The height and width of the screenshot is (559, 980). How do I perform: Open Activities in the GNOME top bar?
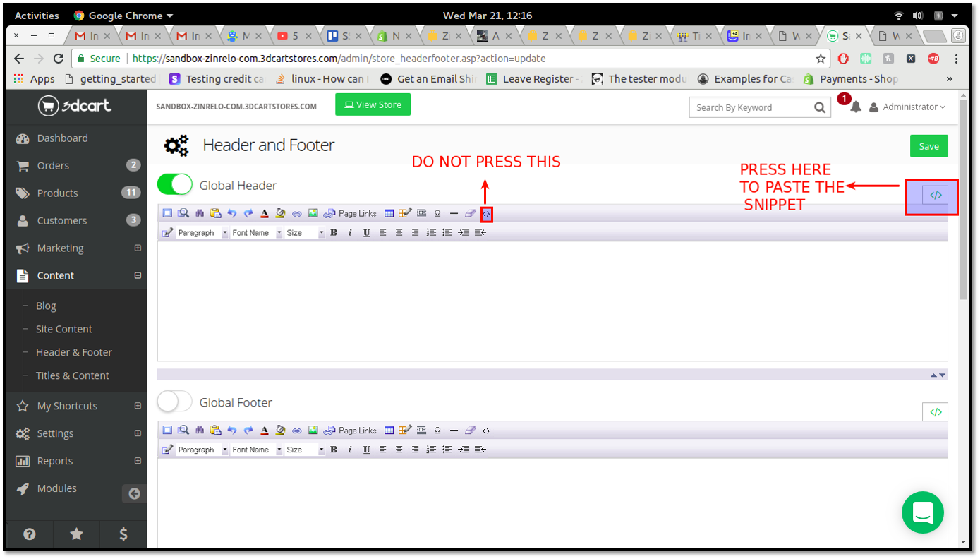pyautogui.click(x=37, y=16)
